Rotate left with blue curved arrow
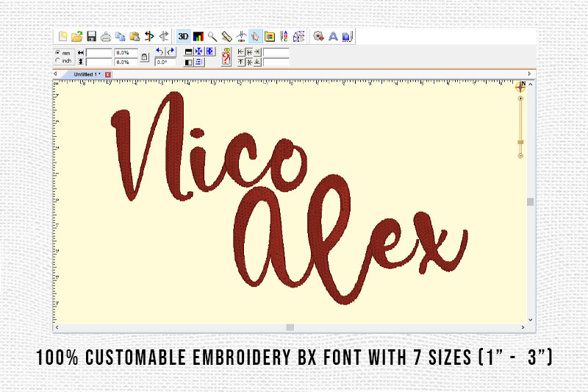This screenshot has width=588, height=392. click(159, 51)
